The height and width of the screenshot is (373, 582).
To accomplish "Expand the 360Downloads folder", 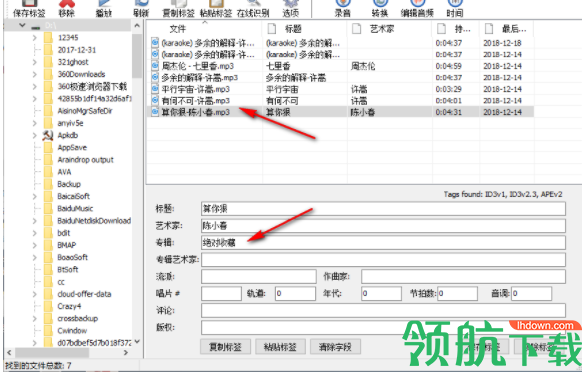I will 35,74.
